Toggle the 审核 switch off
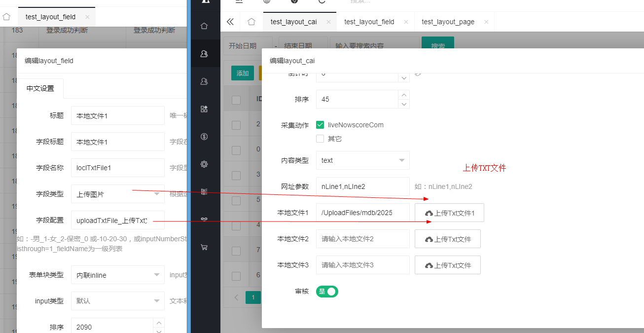Viewport: 644px width, 333px height. [327, 292]
